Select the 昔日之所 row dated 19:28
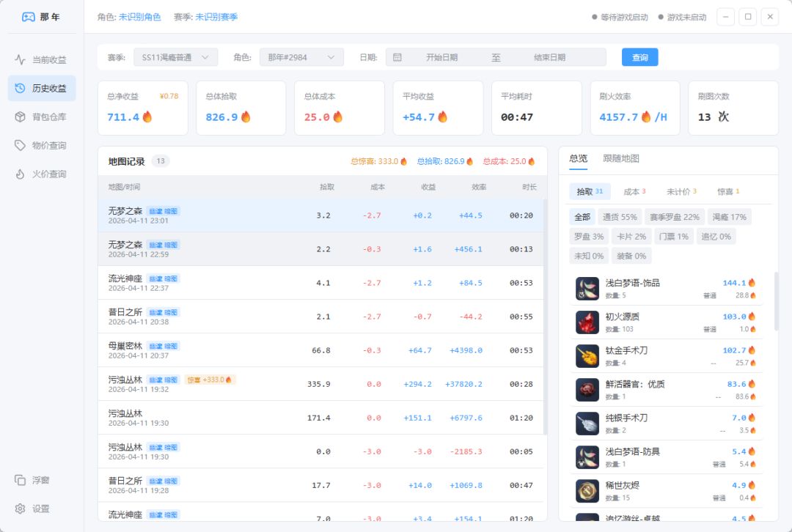 [x=320, y=485]
